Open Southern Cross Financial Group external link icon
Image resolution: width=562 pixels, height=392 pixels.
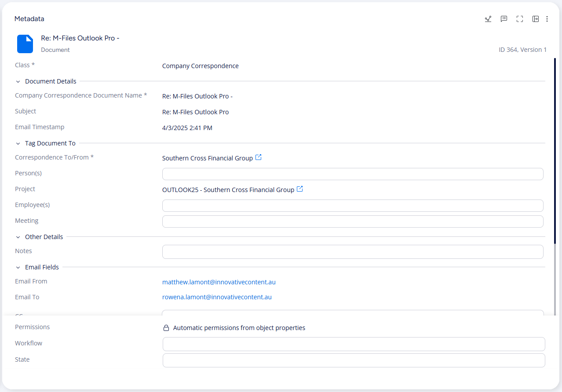[x=259, y=157]
